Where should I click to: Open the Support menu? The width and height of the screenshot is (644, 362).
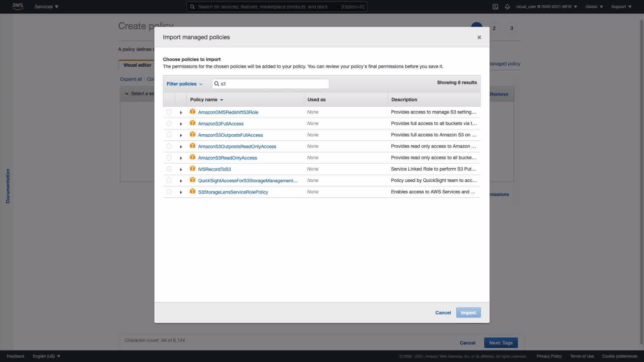pos(621,7)
